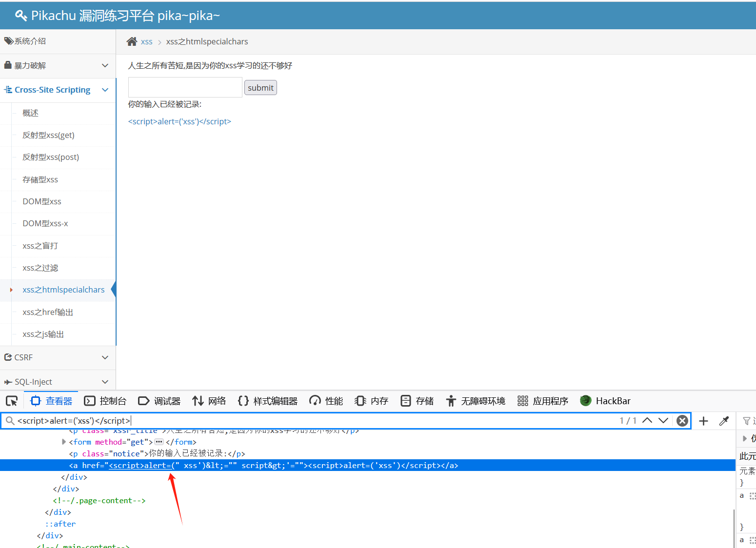The width and height of the screenshot is (756, 548).
Task: Click the ellipsis badge inside form node
Action: click(x=159, y=442)
